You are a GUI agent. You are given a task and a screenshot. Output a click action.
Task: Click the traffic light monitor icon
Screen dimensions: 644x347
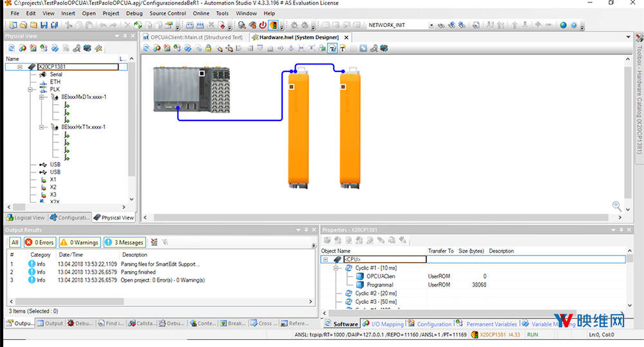click(x=273, y=25)
